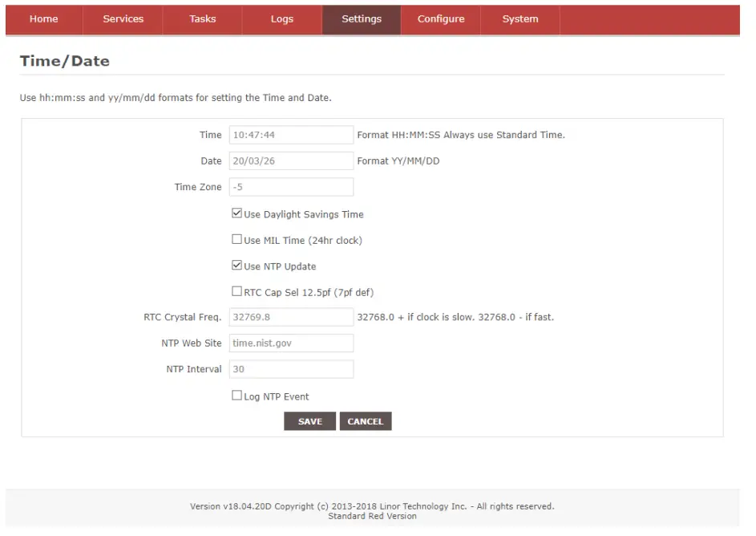Focus the Time Zone field
Screen dimensions: 756x536
tap(291, 187)
